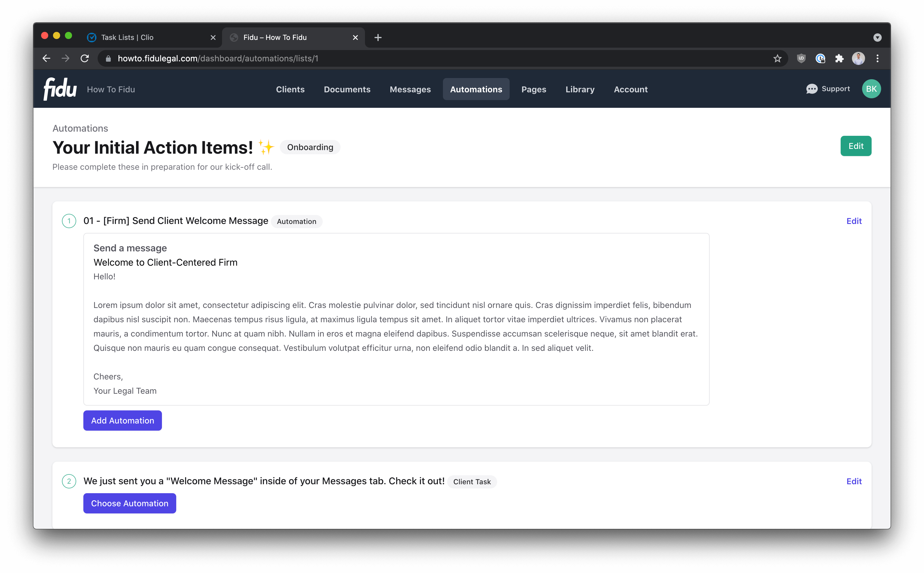924x573 pixels.
Task: Click Choose Automation button
Action: (129, 503)
